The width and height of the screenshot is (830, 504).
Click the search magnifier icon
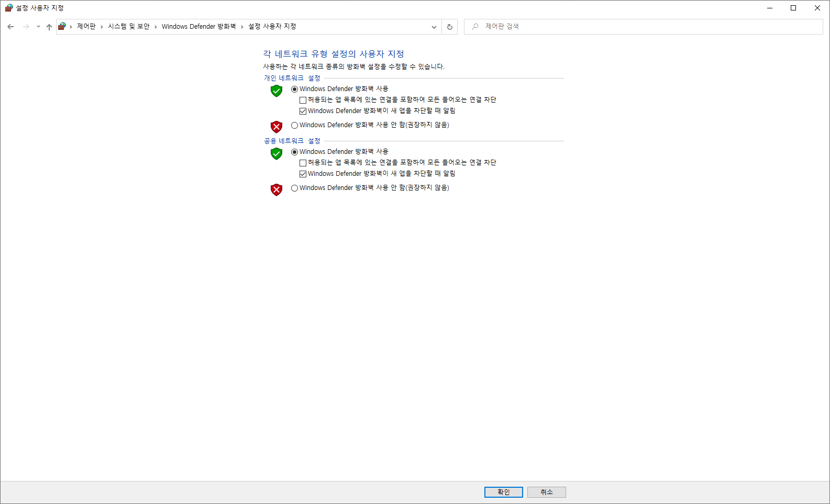[x=475, y=27]
